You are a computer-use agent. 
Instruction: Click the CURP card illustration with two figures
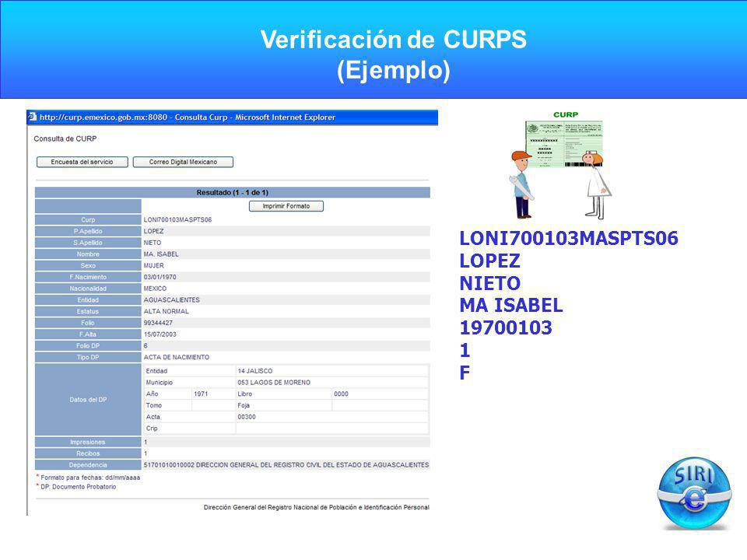click(x=560, y=165)
